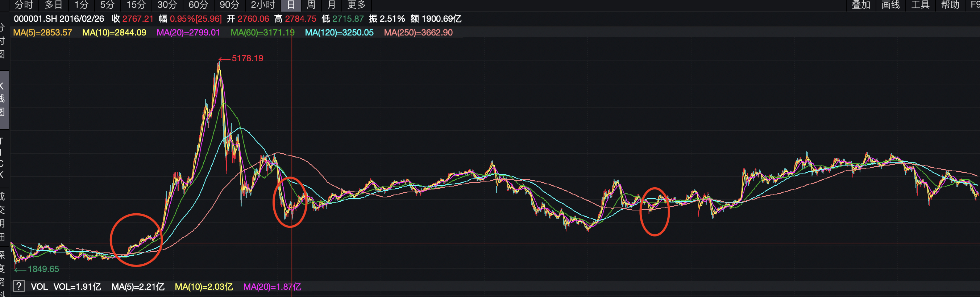Open the K线图 side panel tab
Image resolution: width=980 pixels, height=297 pixels.
(3, 99)
